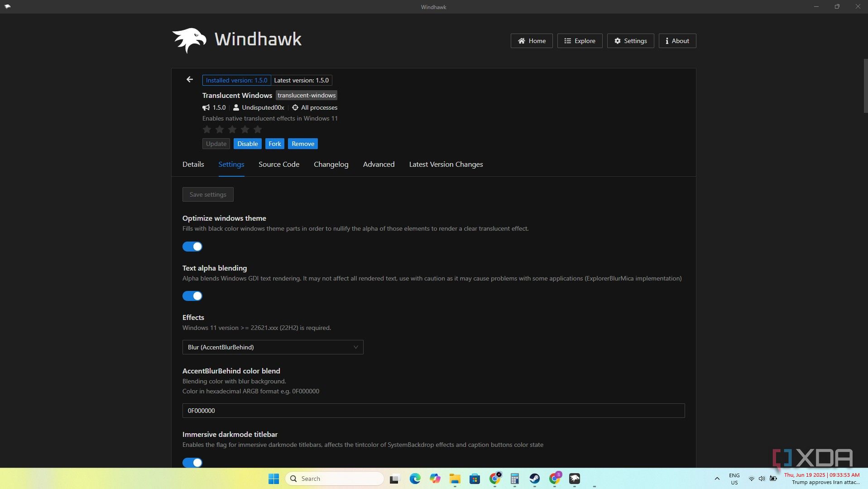Open Windhawk Settings from top bar

pos(630,41)
